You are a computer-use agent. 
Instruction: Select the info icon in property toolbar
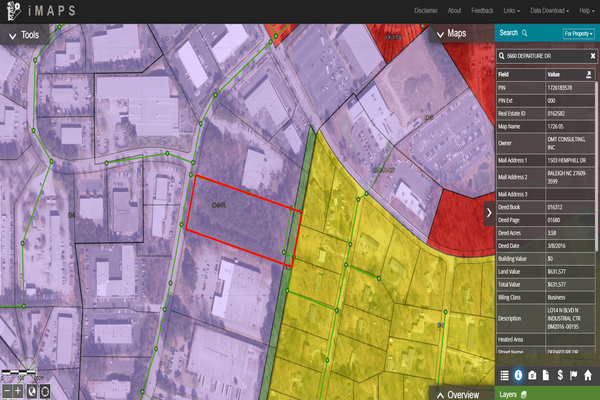point(519,374)
